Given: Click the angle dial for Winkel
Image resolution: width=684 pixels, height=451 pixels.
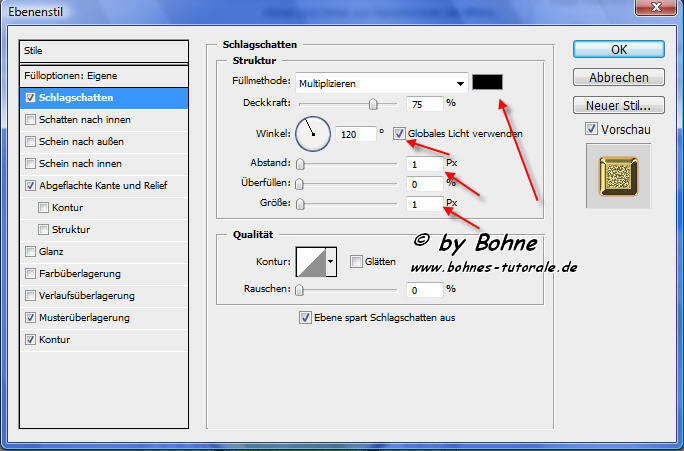Looking at the screenshot, I should click(313, 131).
